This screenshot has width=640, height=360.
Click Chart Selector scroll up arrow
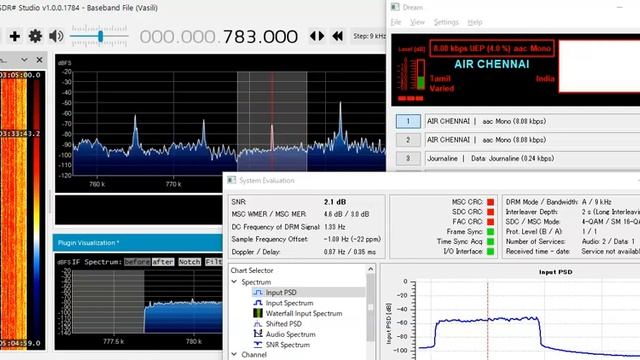(371, 269)
